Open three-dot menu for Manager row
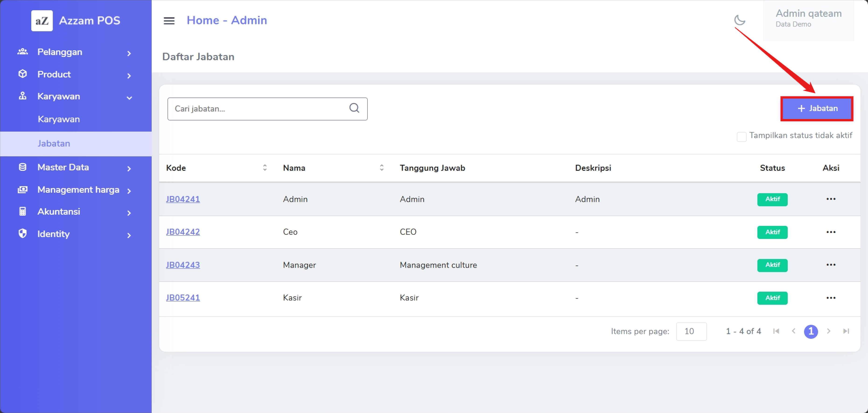The width and height of the screenshot is (868, 413). pyautogui.click(x=831, y=265)
